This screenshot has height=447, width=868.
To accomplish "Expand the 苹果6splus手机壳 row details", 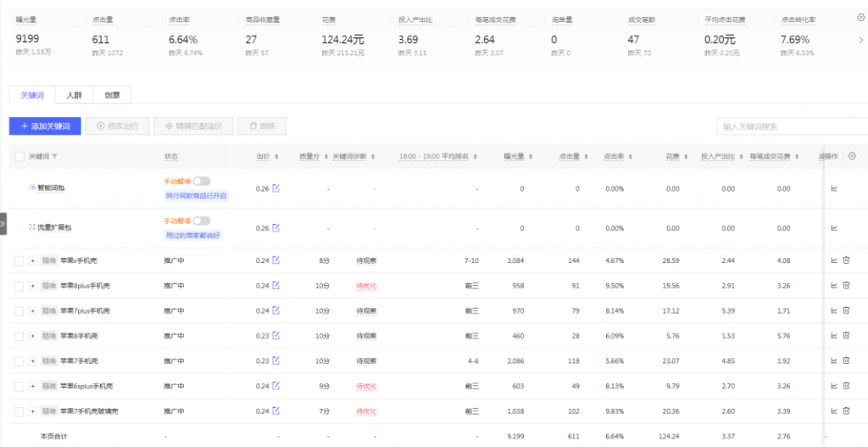I will [33, 386].
